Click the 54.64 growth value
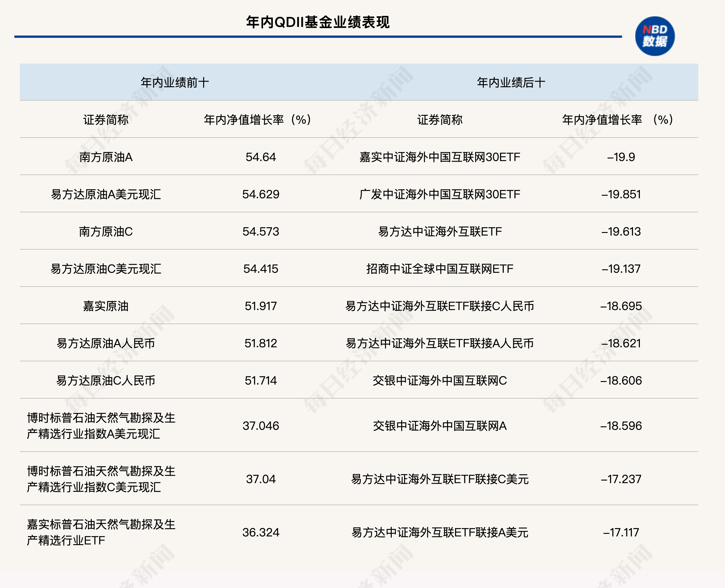 261,157
